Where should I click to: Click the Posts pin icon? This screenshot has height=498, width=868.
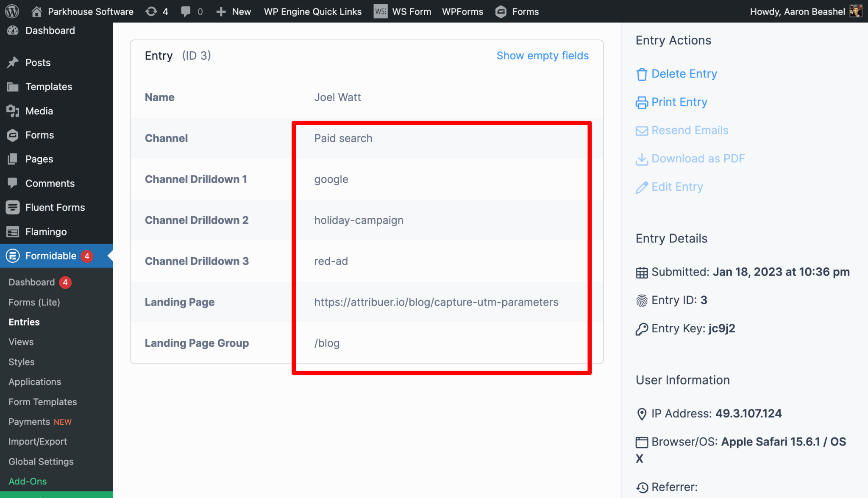point(13,63)
